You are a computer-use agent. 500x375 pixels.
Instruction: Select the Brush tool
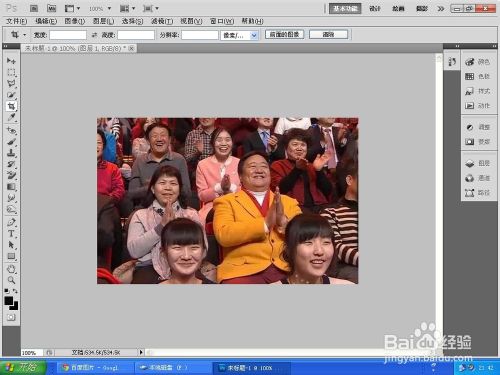click(x=11, y=142)
